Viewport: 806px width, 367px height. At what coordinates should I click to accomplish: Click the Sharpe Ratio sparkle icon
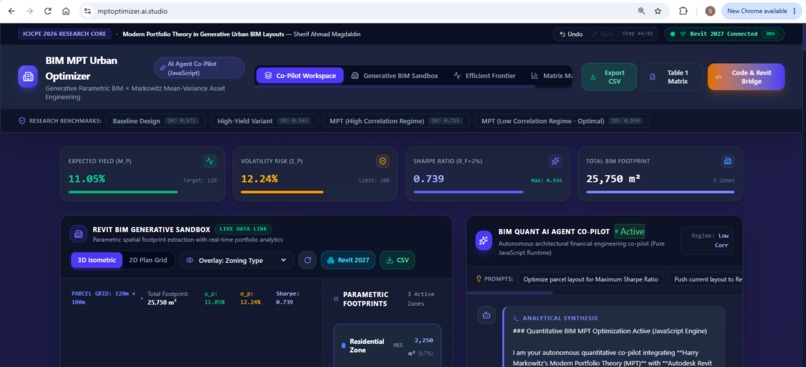pos(555,161)
